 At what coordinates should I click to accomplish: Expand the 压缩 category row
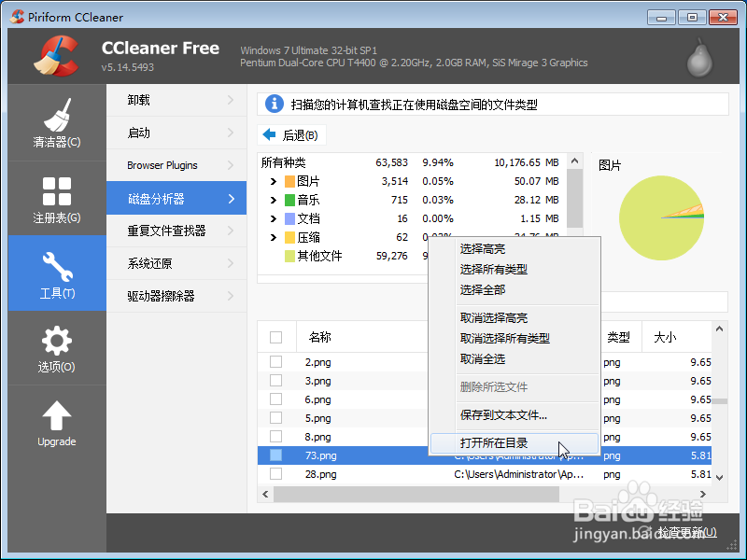coord(273,237)
